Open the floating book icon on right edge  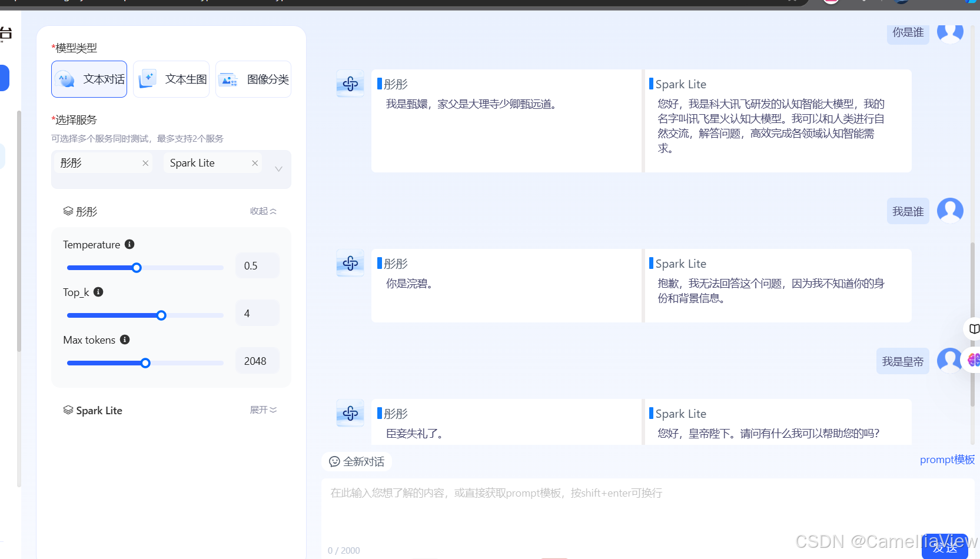pos(974,329)
